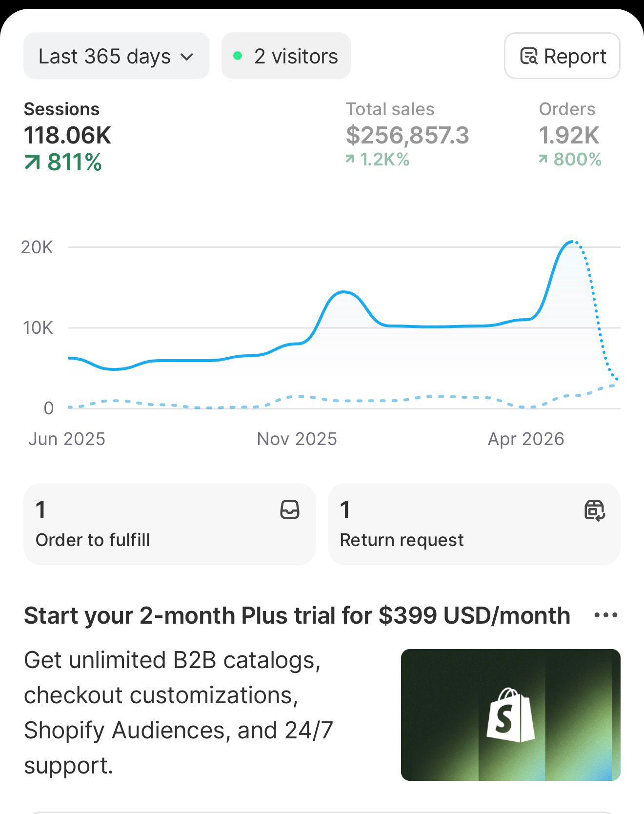Tap the 811% sessions increase arrow
Image resolution: width=644 pixels, height=814 pixels.
pyautogui.click(x=32, y=163)
